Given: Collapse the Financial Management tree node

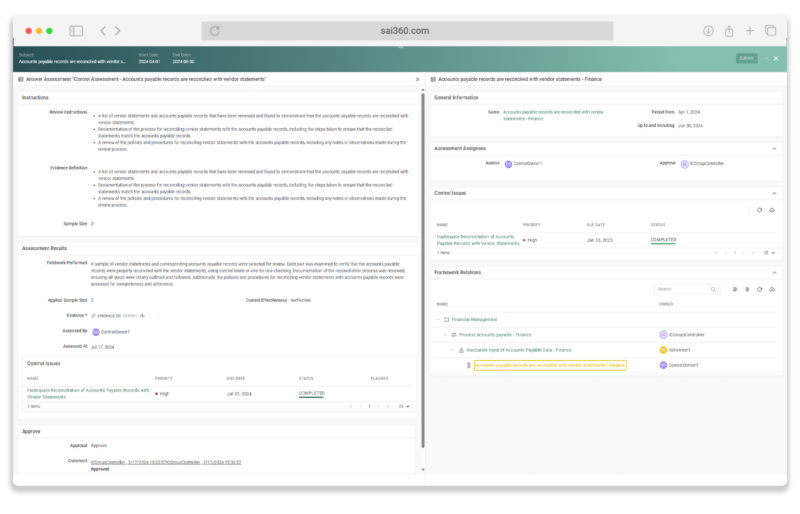Looking at the screenshot, I should coord(438,320).
